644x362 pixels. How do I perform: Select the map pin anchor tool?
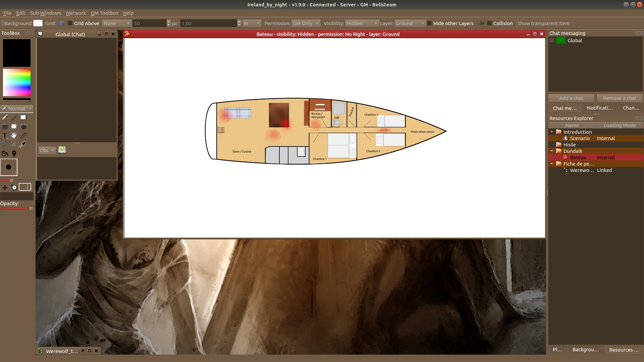pos(14,154)
